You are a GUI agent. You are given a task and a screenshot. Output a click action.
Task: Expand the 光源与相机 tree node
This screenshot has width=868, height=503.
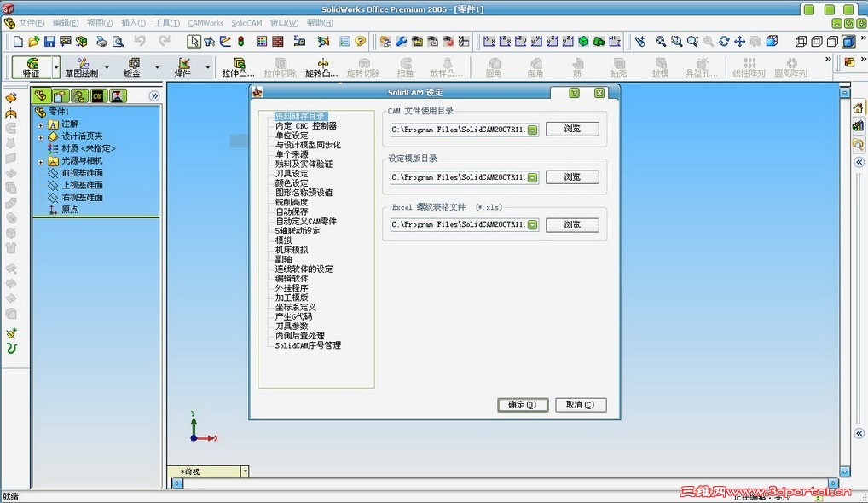pos(41,162)
